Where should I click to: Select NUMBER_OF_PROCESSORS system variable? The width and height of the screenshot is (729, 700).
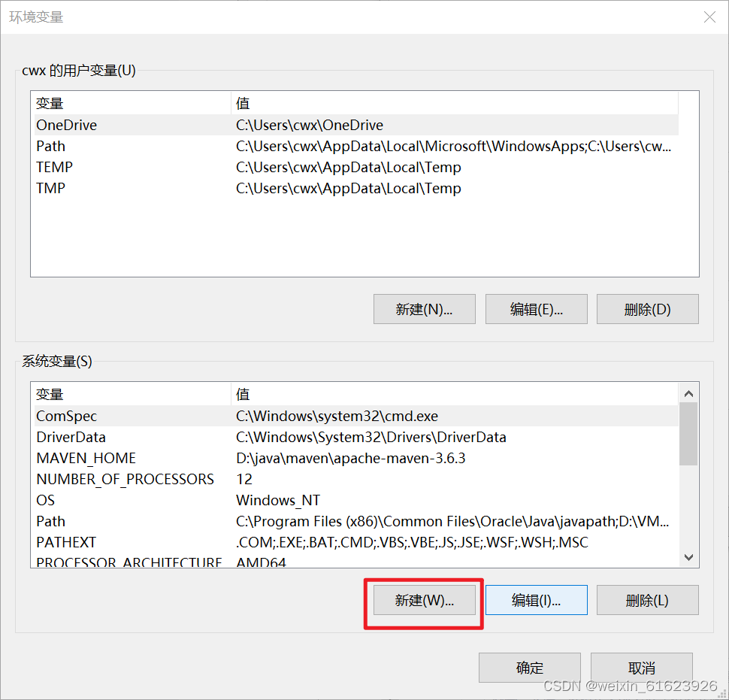point(356,479)
